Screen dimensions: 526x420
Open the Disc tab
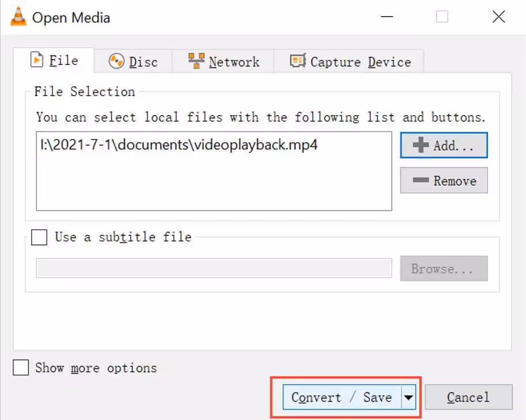[x=133, y=62]
